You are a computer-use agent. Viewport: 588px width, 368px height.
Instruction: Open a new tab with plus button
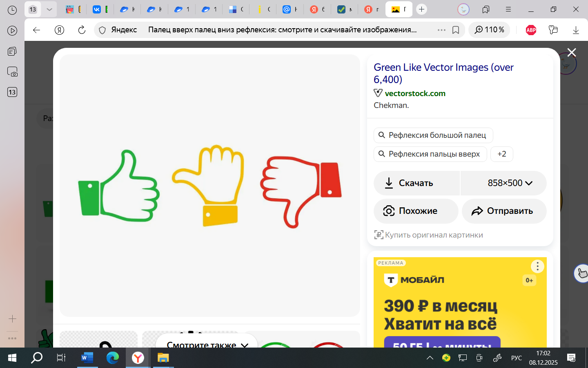click(421, 9)
